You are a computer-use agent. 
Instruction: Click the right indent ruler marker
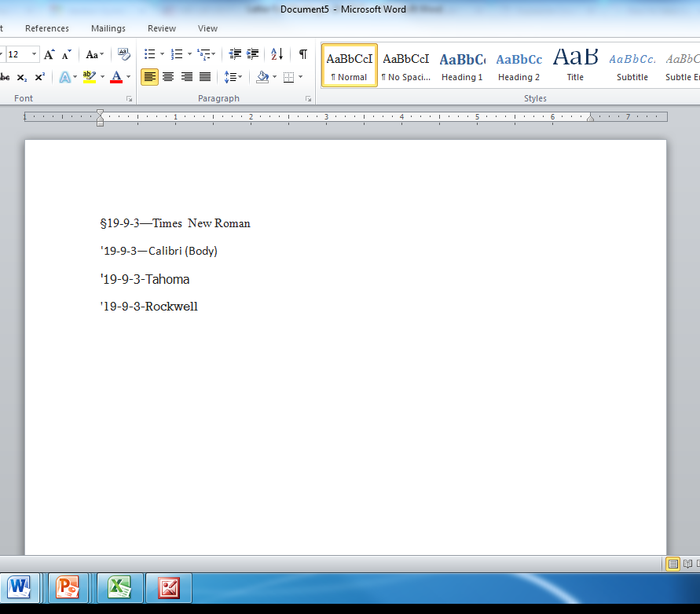(x=590, y=117)
